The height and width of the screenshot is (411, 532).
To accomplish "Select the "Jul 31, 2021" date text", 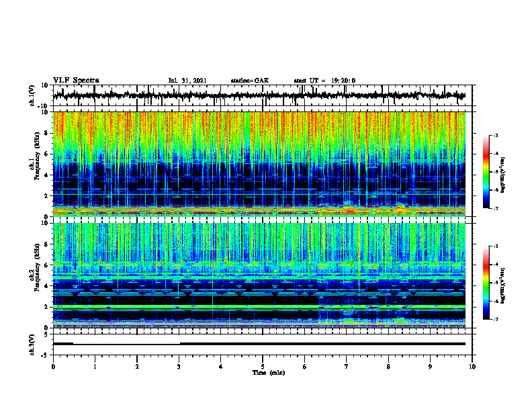I will point(187,81).
